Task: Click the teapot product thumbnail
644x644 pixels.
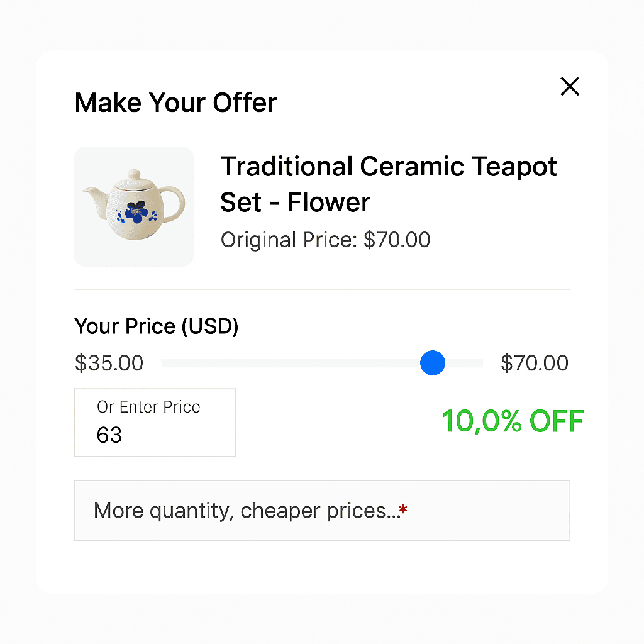Action: (x=133, y=206)
